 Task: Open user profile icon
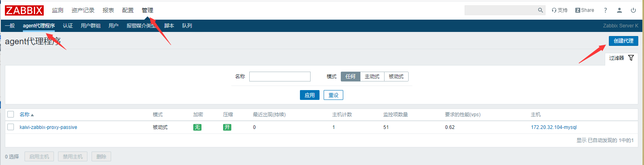pyautogui.click(x=619, y=10)
